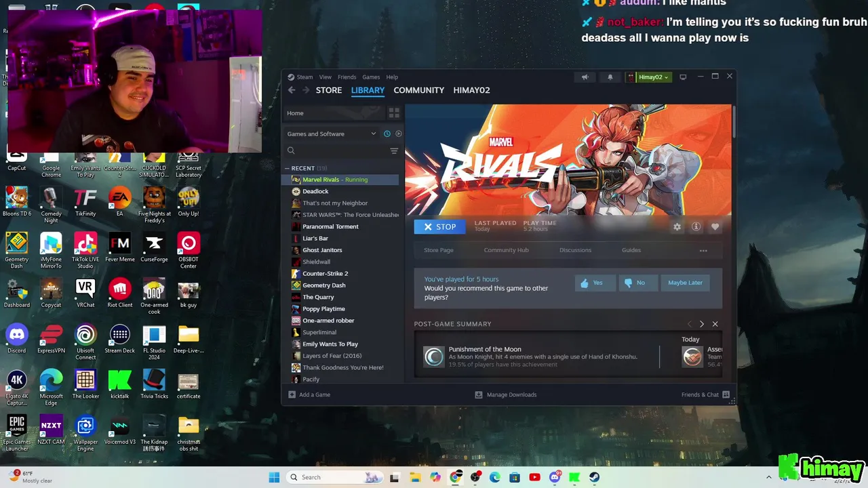Open the Community Hub link
This screenshot has width=868, height=488.
[x=506, y=250]
